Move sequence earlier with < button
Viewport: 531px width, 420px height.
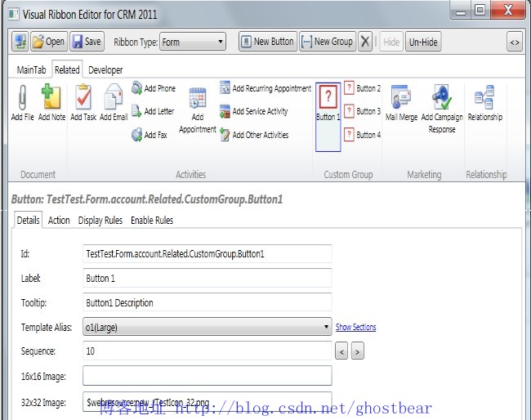(x=341, y=351)
